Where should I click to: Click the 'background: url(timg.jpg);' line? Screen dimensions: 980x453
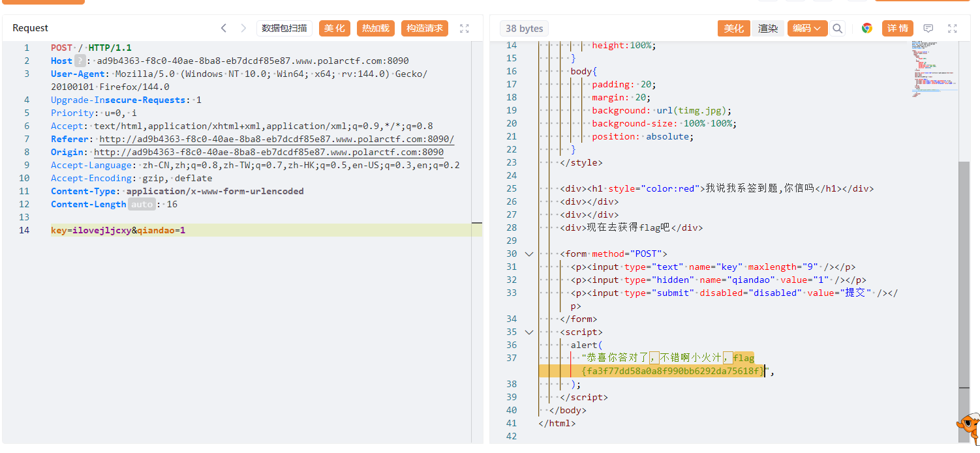point(662,110)
